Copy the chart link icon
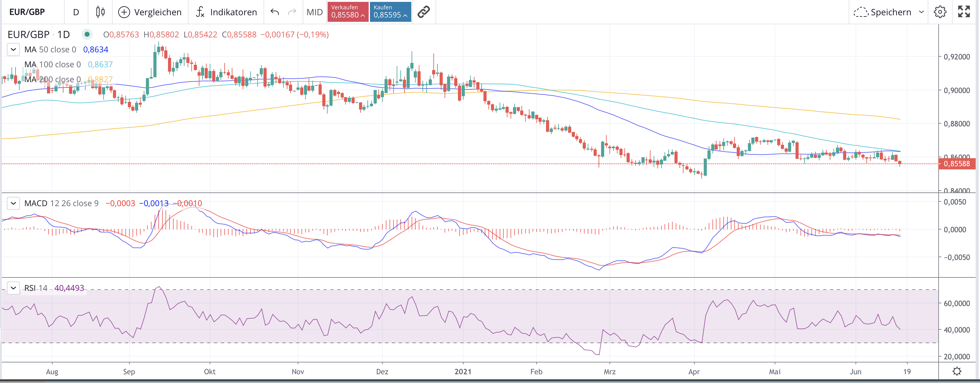The width and height of the screenshot is (980, 383). point(424,12)
